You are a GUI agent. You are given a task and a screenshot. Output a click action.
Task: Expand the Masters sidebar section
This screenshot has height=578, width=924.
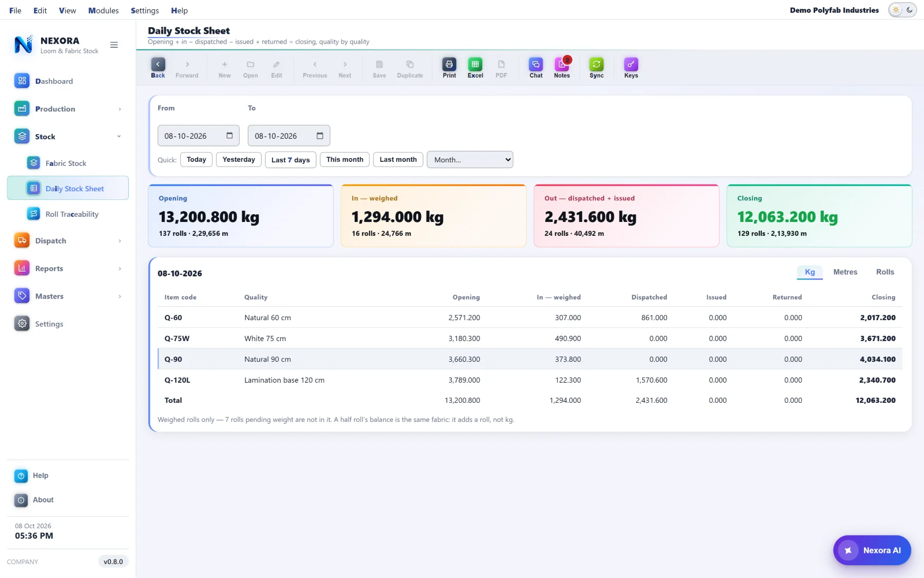point(68,296)
